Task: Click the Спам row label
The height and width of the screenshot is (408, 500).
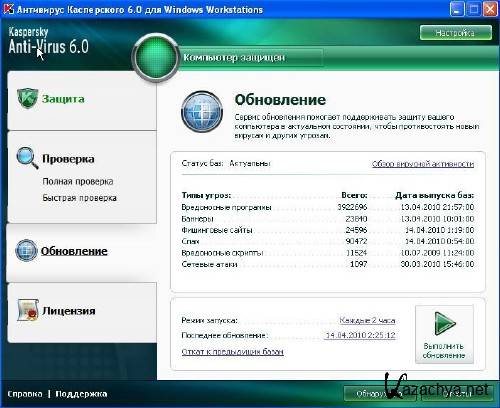Action: coord(190,241)
